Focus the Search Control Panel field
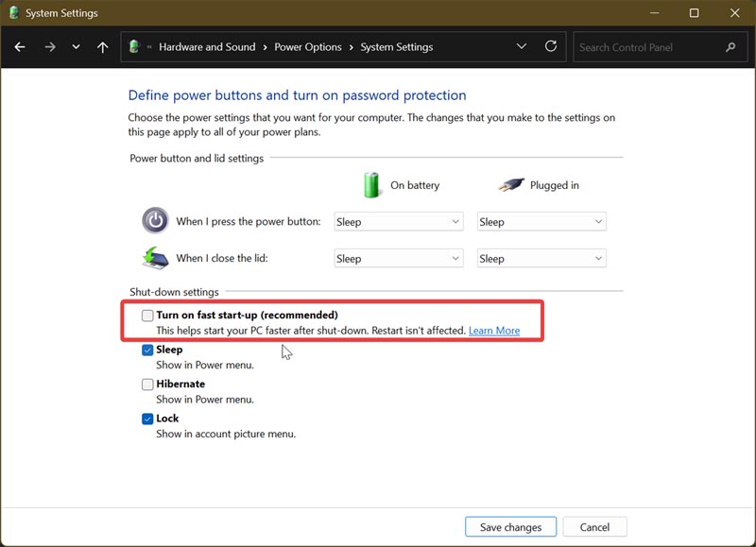This screenshot has height=547, width=756. pyautogui.click(x=647, y=47)
